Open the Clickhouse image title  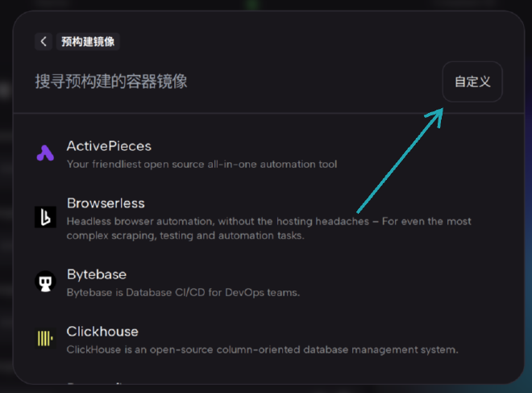coord(102,332)
